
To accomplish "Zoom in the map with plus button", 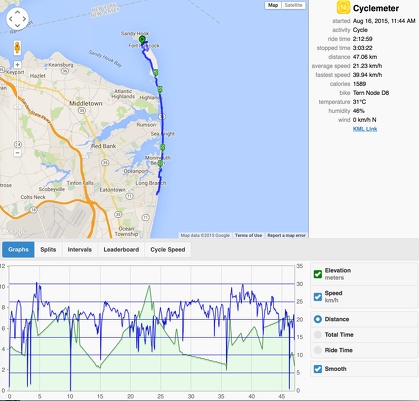I will point(17,65).
